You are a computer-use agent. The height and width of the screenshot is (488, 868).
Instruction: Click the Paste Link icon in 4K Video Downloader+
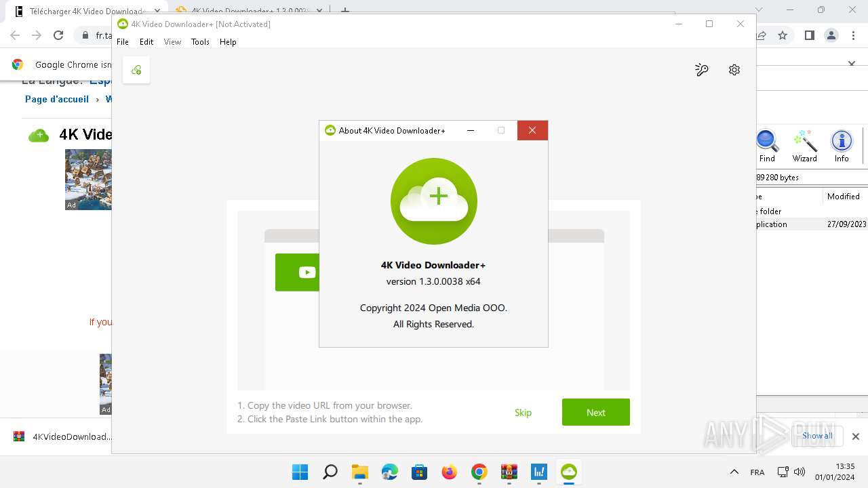[136, 70]
